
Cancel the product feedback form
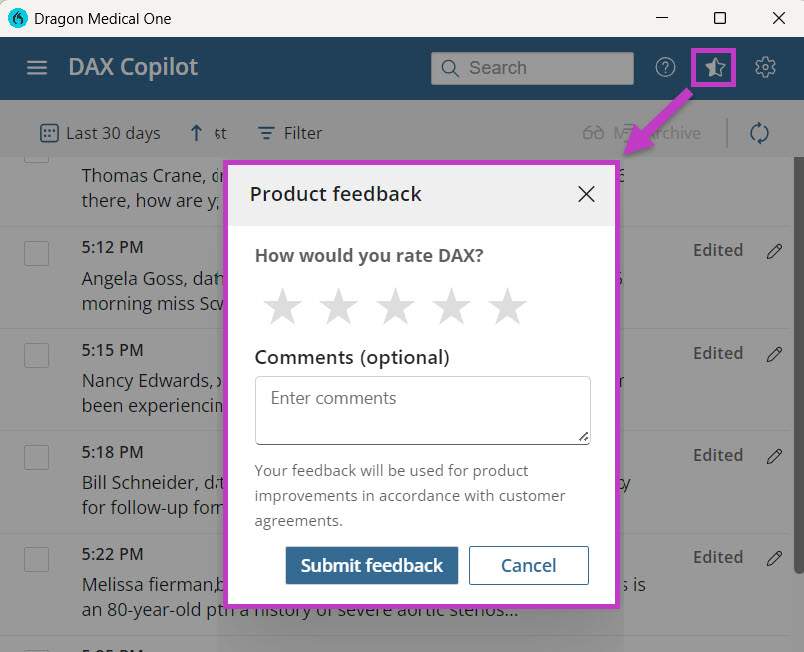[x=529, y=565]
